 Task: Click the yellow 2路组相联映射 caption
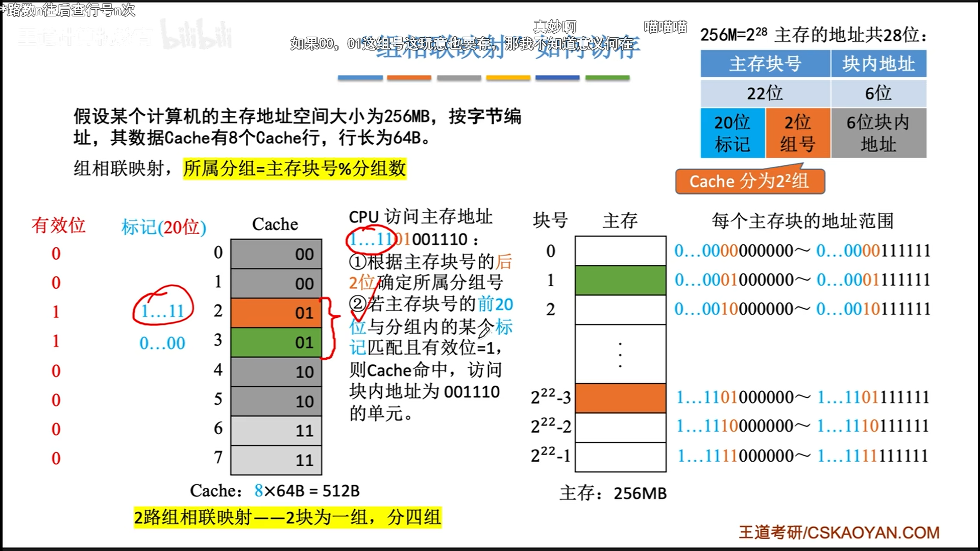(x=287, y=517)
